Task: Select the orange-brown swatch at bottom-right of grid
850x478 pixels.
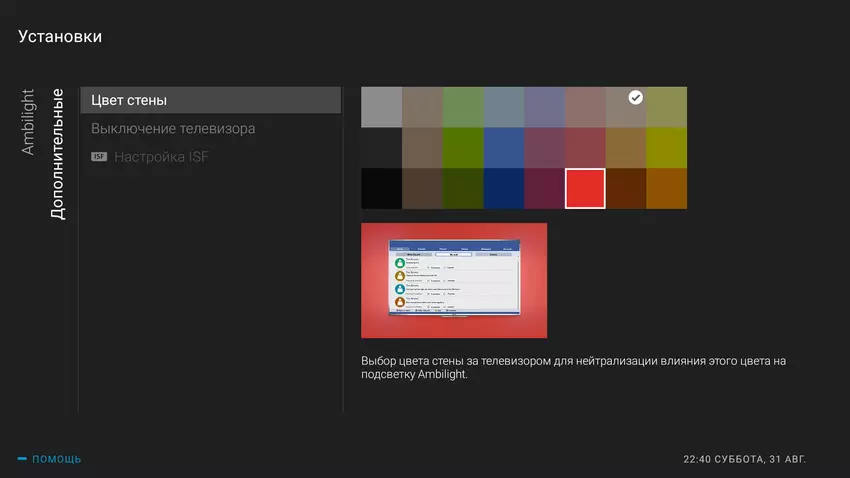Action: (667, 188)
